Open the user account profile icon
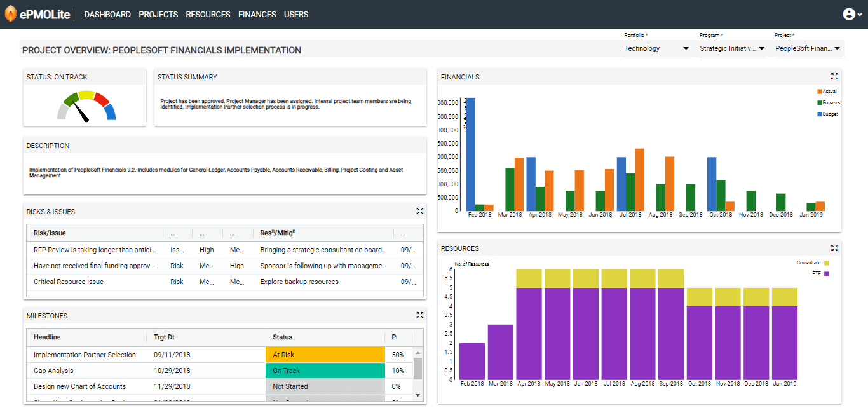 pos(849,14)
